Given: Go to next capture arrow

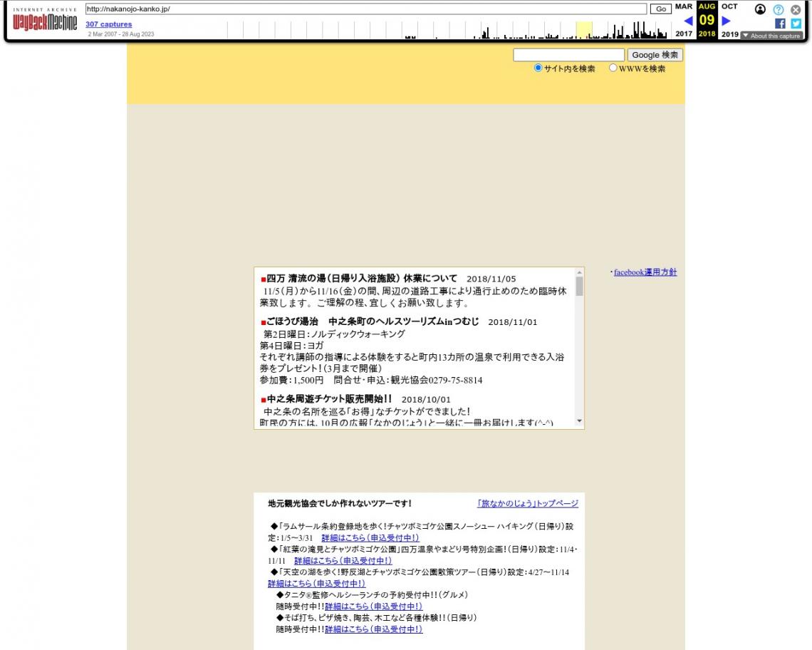Looking at the screenshot, I should (x=726, y=21).
